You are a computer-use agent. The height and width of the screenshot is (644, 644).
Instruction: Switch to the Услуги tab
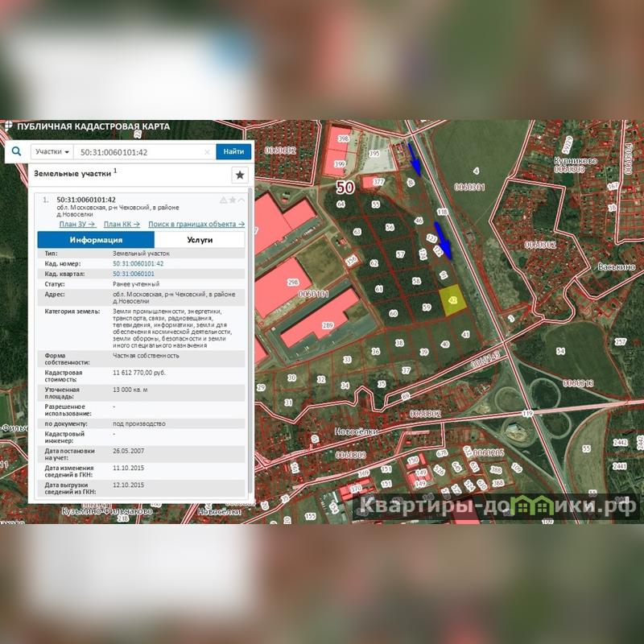[199, 240]
